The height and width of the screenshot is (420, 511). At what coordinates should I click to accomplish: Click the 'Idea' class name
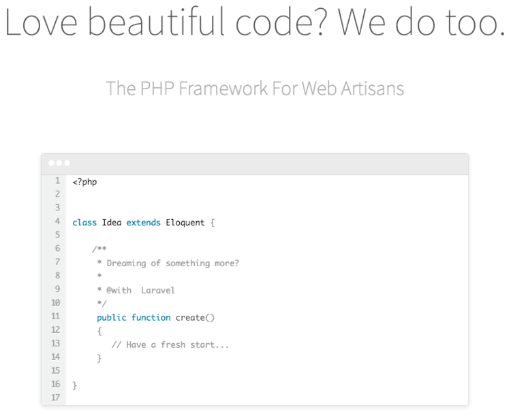pyautogui.click(x=112, y=223)
